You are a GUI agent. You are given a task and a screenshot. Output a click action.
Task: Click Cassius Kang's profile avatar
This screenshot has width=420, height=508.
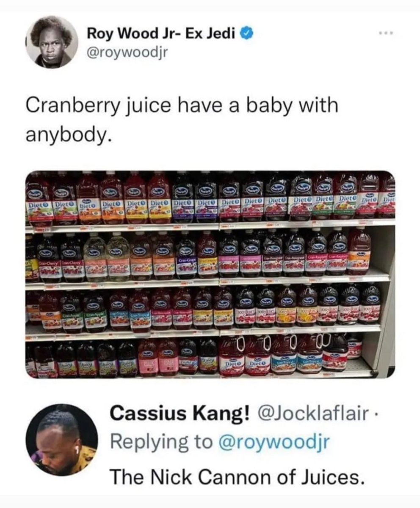click(61, 440)
